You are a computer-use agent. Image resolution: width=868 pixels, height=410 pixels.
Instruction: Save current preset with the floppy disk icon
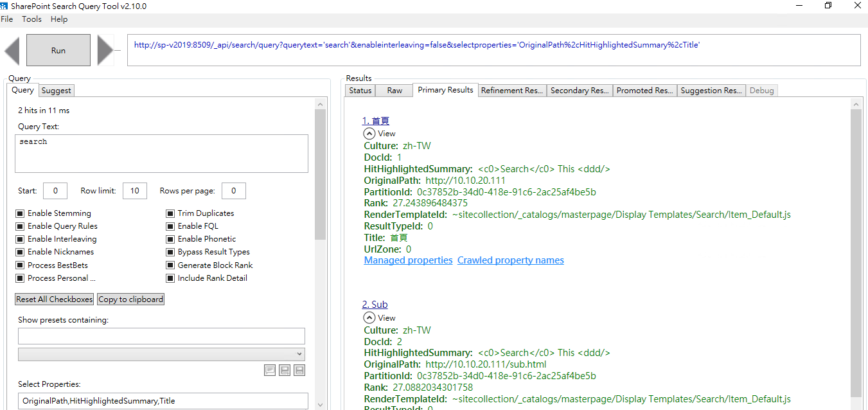(299, 370)
